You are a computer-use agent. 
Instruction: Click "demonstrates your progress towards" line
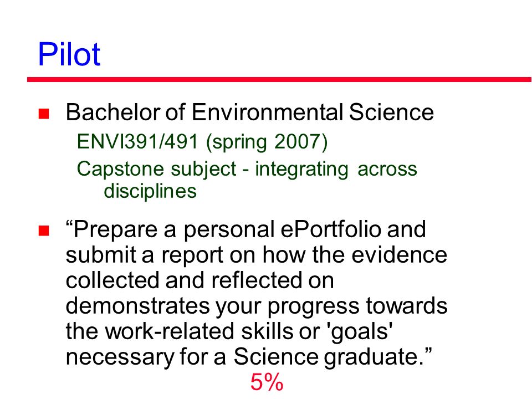click(x=257, y=306)
